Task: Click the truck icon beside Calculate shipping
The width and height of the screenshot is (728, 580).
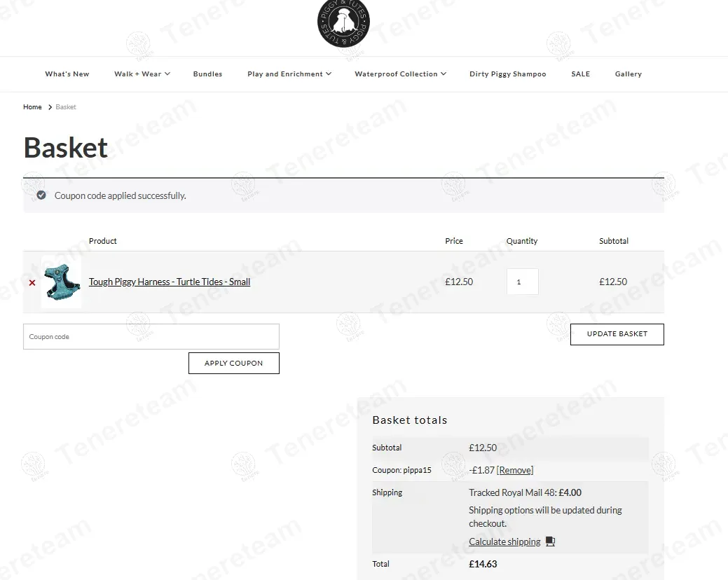Action: coord(550,541)
